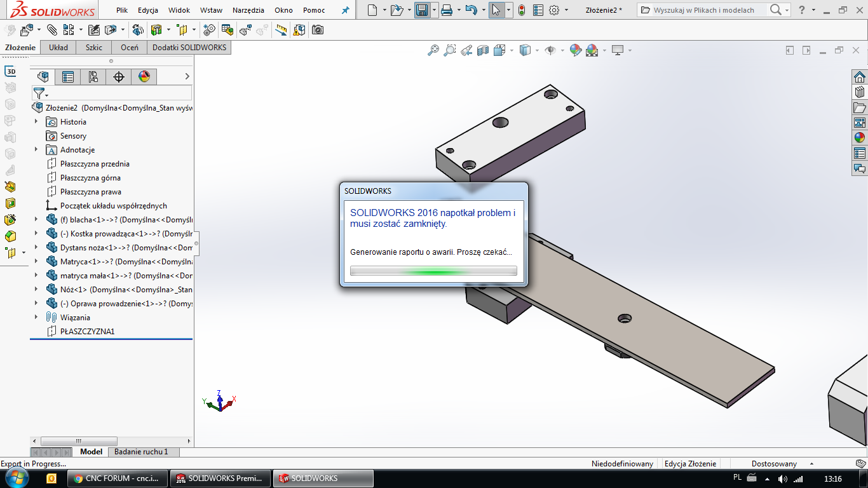Expand the Historia tree node
Screen dimensions: 868x488
click(x=36, y=121)
